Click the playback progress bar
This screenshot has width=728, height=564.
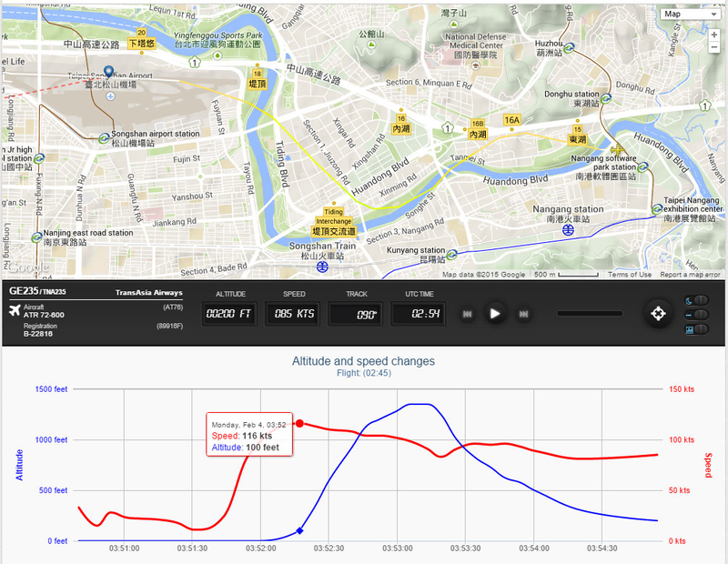tap(590, 314)
